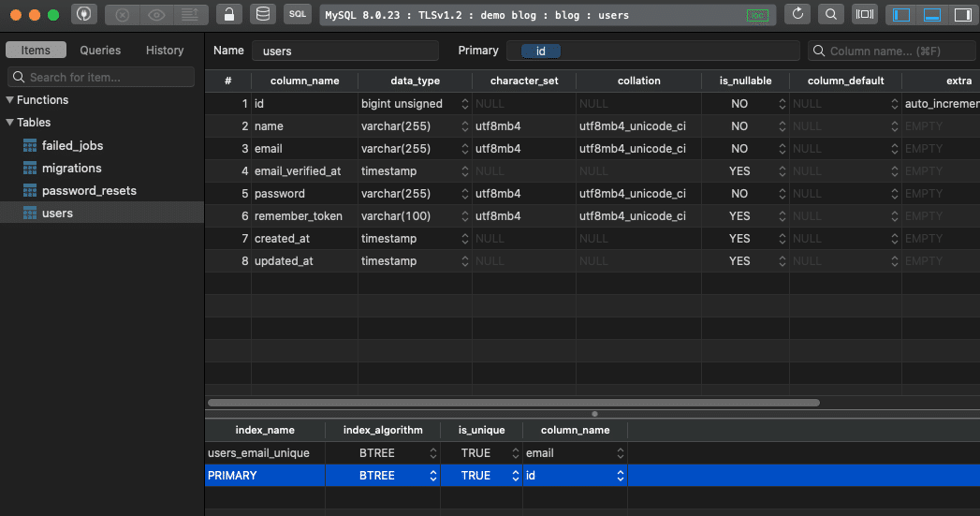Click the Search for item field
Screen dimensions: 980x516
[101, 77]
